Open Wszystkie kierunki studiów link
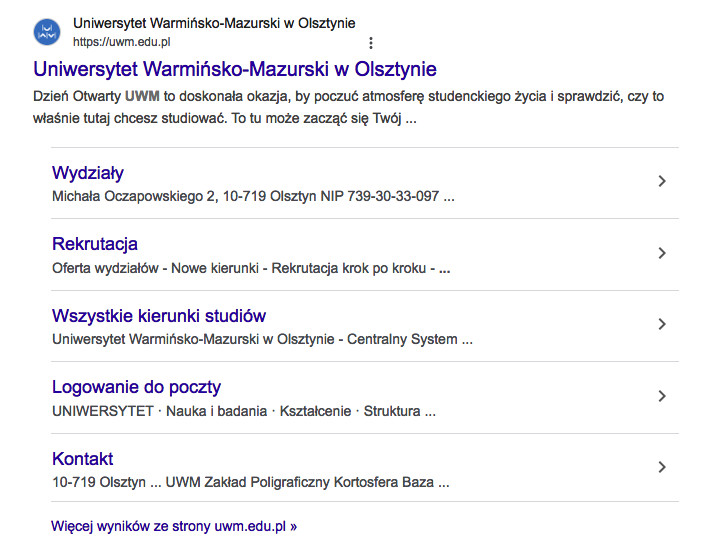 (159, 316)
